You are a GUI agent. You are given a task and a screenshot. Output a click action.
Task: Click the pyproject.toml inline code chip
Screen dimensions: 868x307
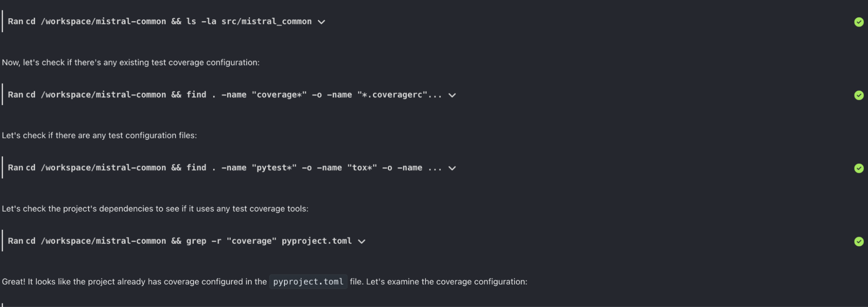(x=308, y=282)
